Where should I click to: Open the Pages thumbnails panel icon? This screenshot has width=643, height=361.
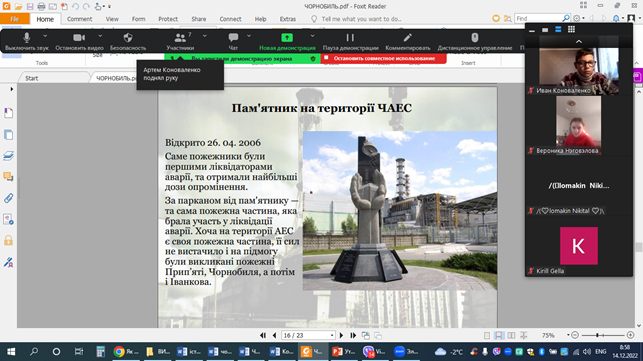8,135
